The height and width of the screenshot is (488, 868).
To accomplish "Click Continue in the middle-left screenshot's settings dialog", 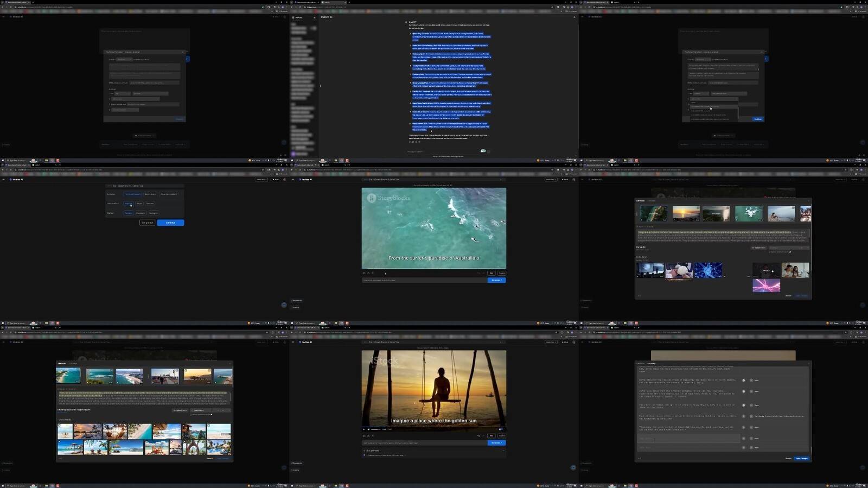I will [x=170, y=223].
